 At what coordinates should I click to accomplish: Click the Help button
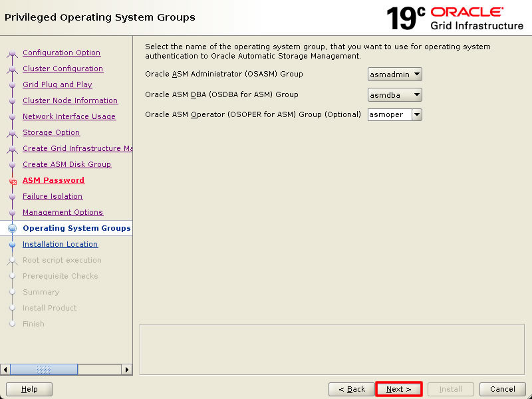(29, 389)
